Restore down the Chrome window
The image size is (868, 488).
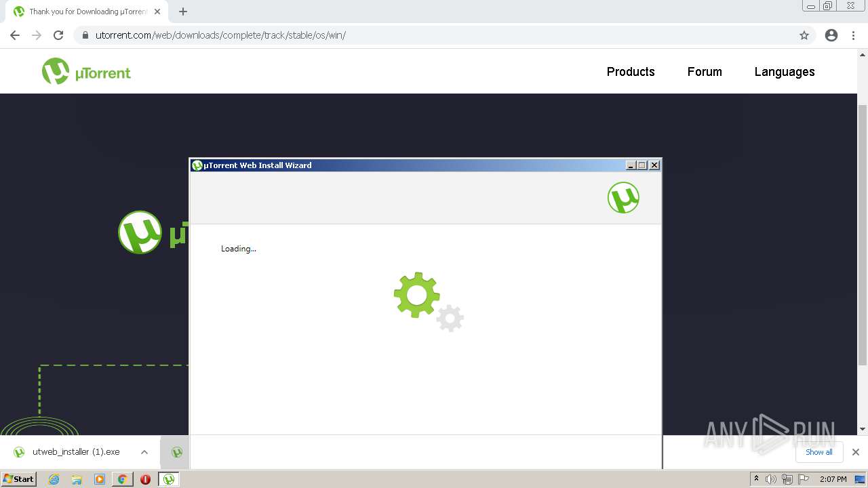(828, 5)
